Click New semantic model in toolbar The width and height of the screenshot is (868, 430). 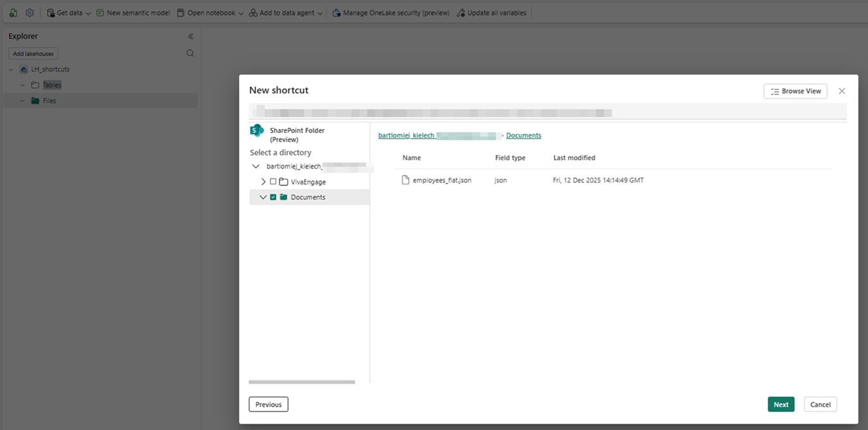coord(133,13)
